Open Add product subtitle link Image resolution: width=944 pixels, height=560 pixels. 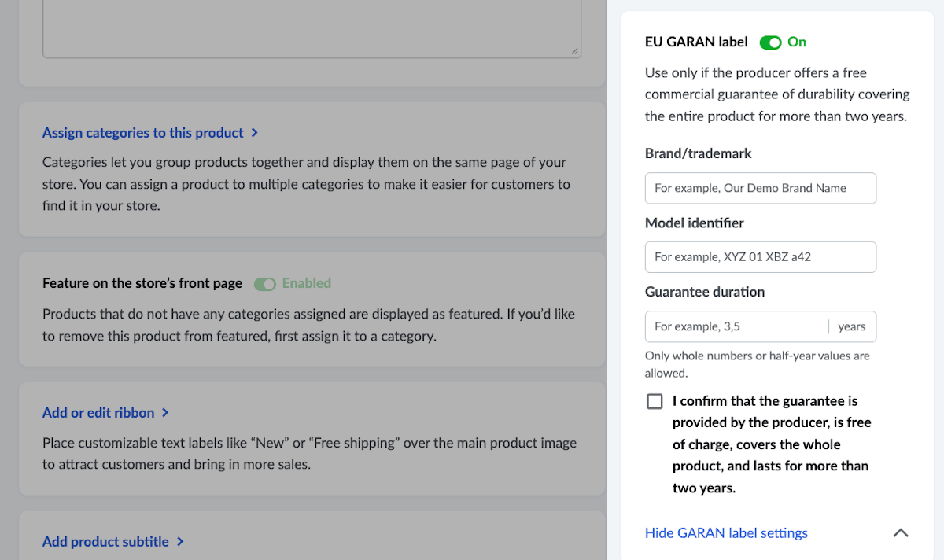(105, 542)
